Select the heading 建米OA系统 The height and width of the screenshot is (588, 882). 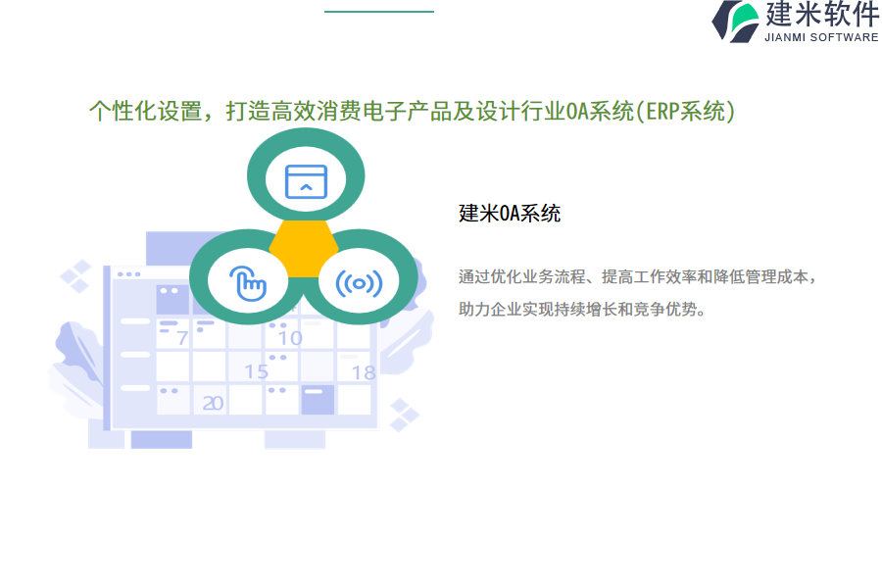pos(510,214)
